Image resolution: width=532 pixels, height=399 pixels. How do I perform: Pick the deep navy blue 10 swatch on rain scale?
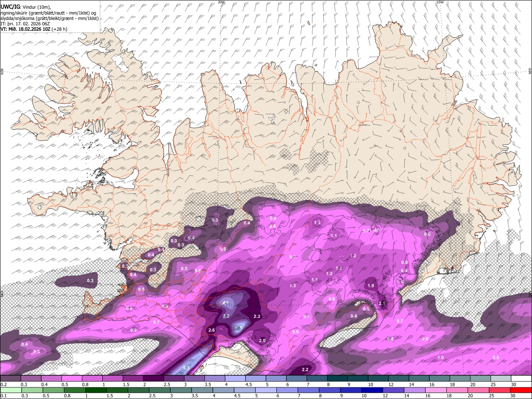click(372, 390)
